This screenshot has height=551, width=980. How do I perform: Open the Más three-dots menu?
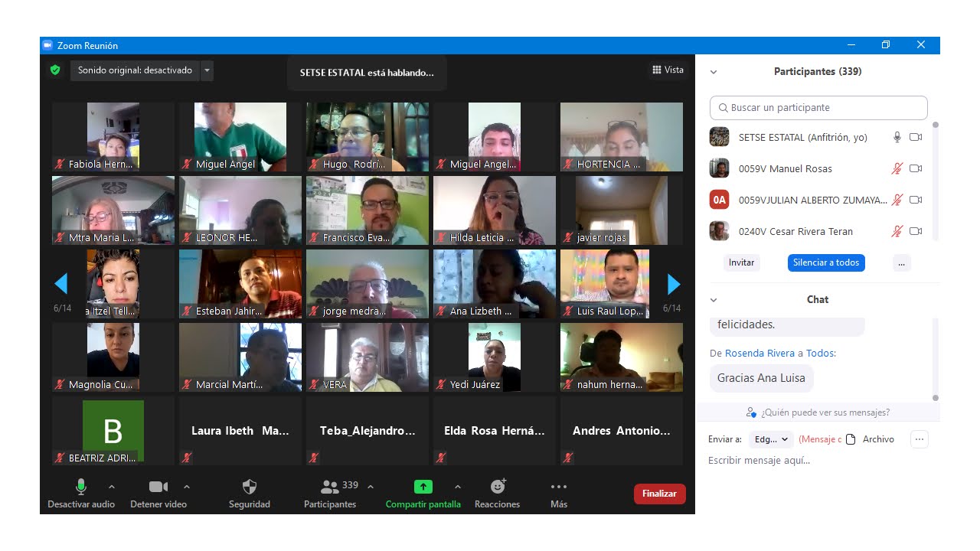(x=559, y=494)
